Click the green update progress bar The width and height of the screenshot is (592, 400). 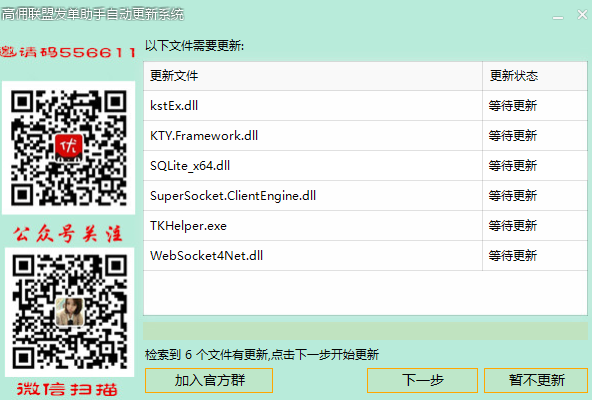tap(365, 331)
